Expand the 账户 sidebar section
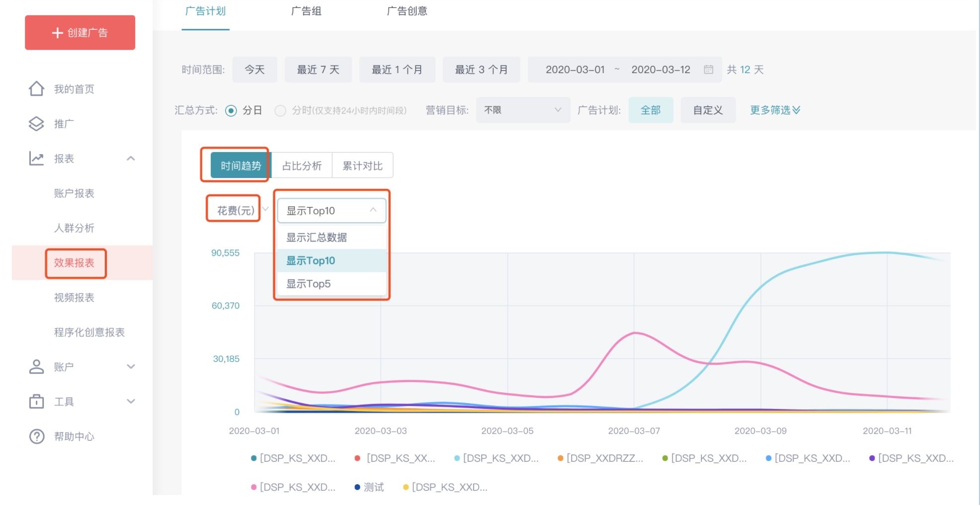The height and width of the screenshot is (506, 980). (x=131, y=367)
